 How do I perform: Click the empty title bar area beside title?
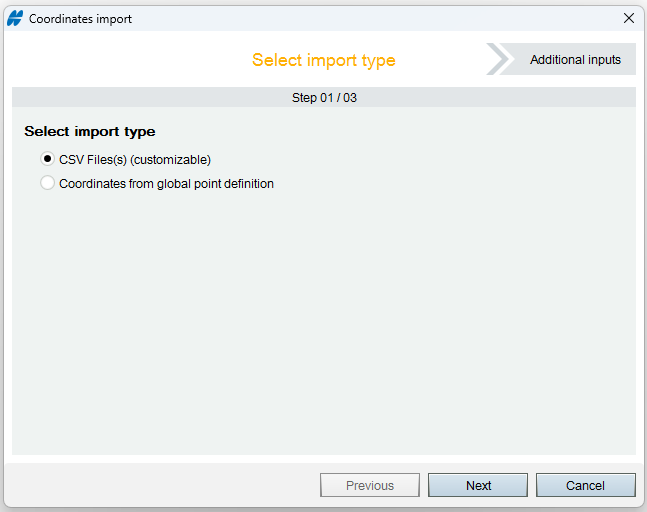[371, 19]
